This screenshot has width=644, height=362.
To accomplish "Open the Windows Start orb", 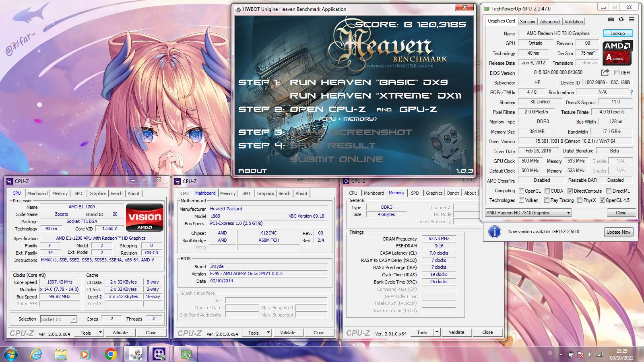I will pyautogui.click(x=11, y=354).
